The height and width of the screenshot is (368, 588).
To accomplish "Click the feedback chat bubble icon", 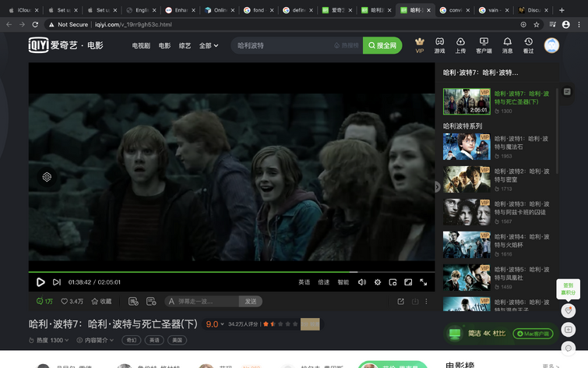I will tap(568, 348).
